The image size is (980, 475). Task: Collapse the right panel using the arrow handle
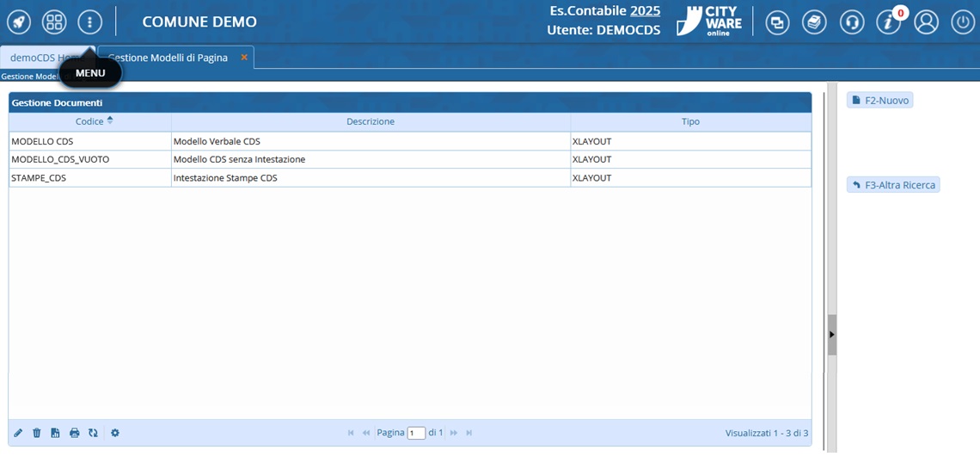pos(831,334)
